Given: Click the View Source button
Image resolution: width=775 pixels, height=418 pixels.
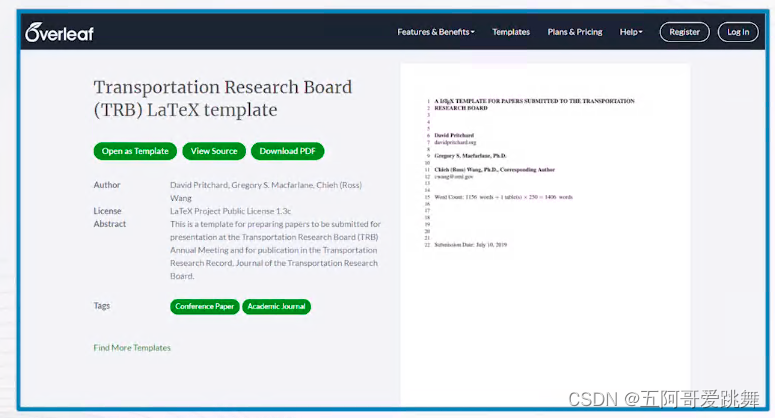Looking at the screenshot, I should 214,151.
